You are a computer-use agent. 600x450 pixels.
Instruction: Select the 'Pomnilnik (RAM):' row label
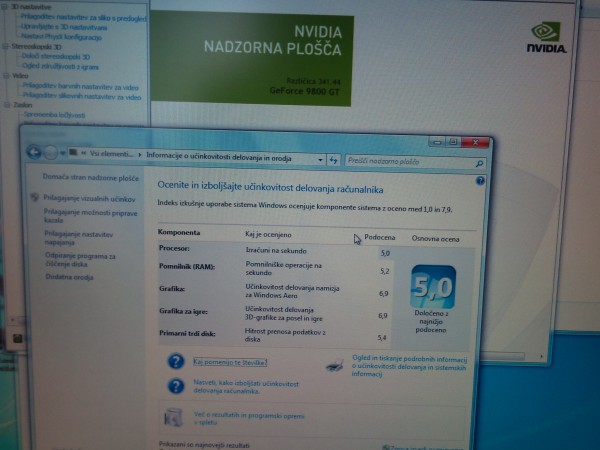(x=187, y=266)
